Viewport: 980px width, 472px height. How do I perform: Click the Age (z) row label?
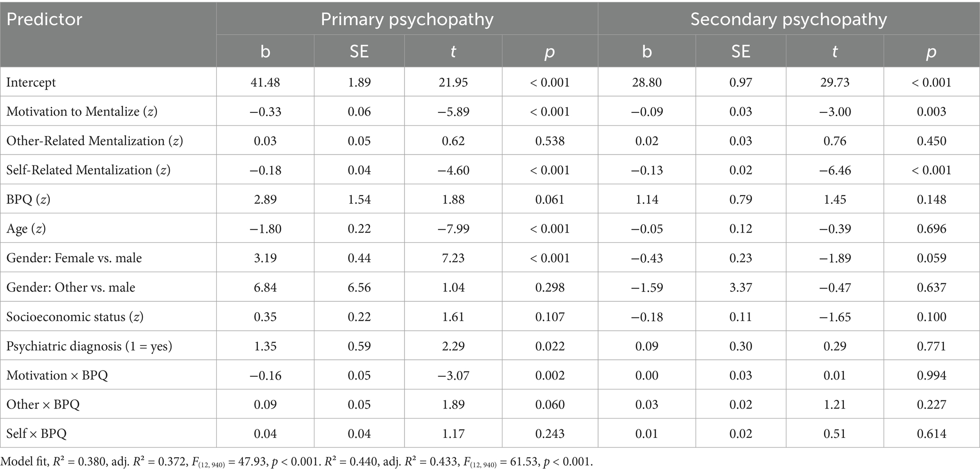(x=26, y=229)
